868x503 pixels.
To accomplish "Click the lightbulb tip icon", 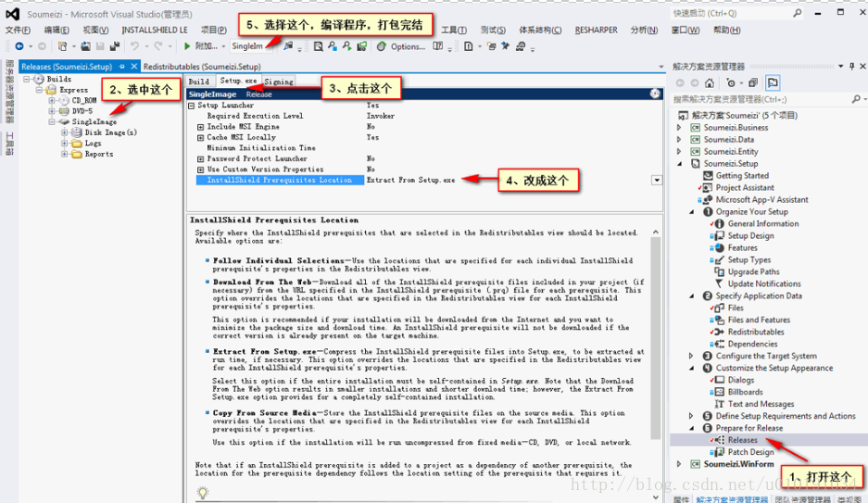I will (x=203, y=493).
